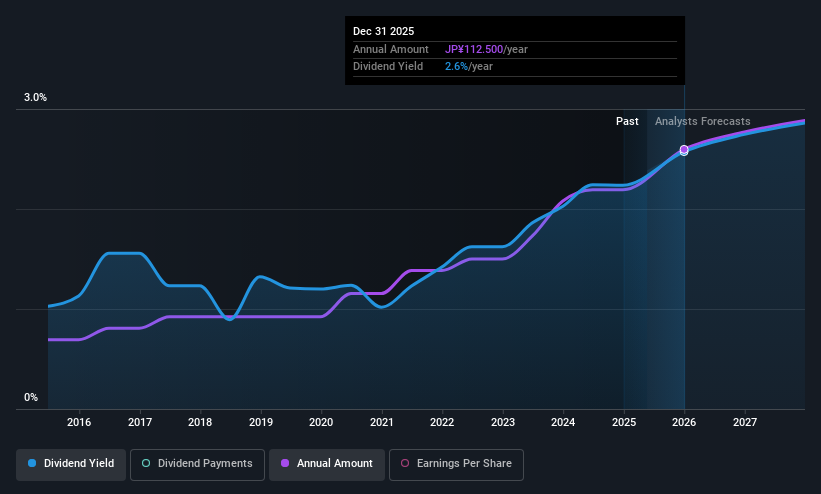The height and width of the screenshot is (494, 821).
Task: Click the 2021 x-axis year label
Action: click(382, 422)
